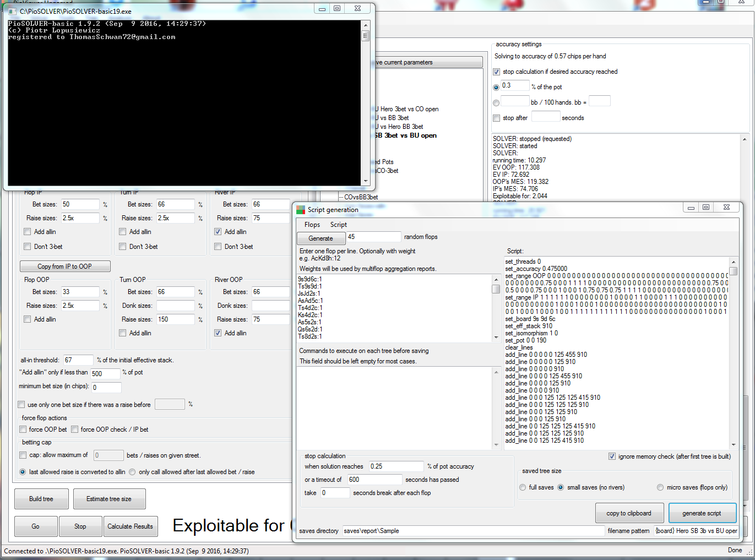Select tree item COvsBB3bet
The image size is (755, 560).
[361, 197]
